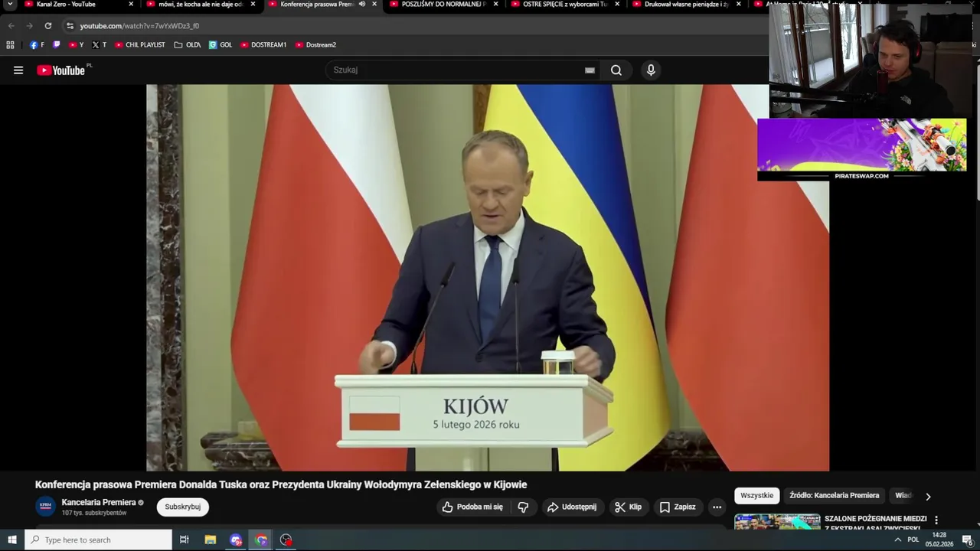Reload the page in the browser
Screen dimensions: 980x551
point(48,25)
